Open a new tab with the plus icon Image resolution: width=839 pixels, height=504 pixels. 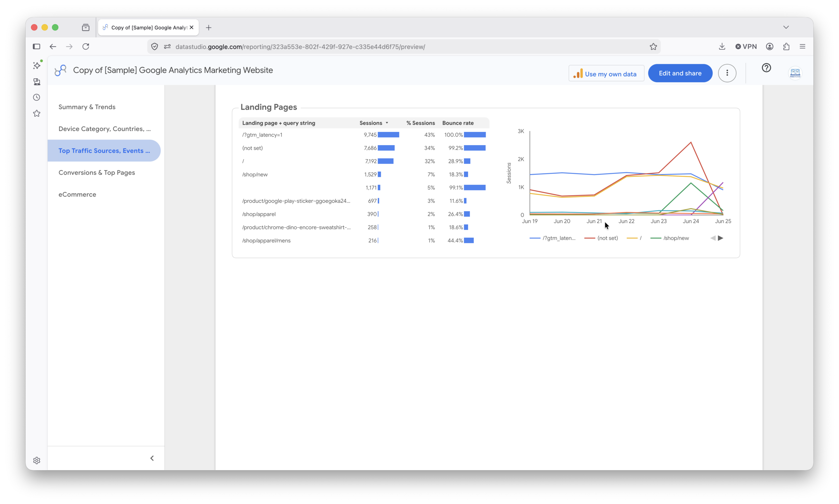click(x=209, y=28)
